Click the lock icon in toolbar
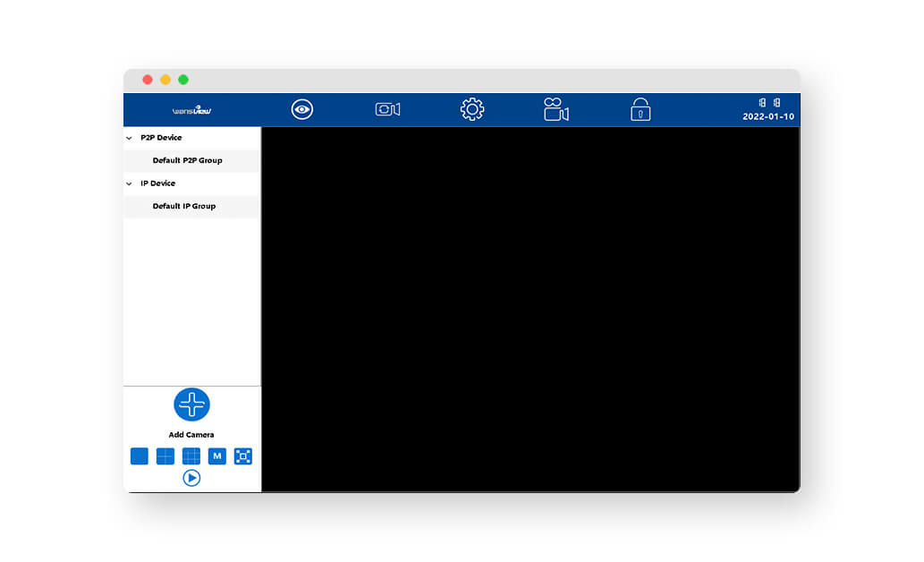The height and width of the screenshot is (562, 924). point(640,109)
